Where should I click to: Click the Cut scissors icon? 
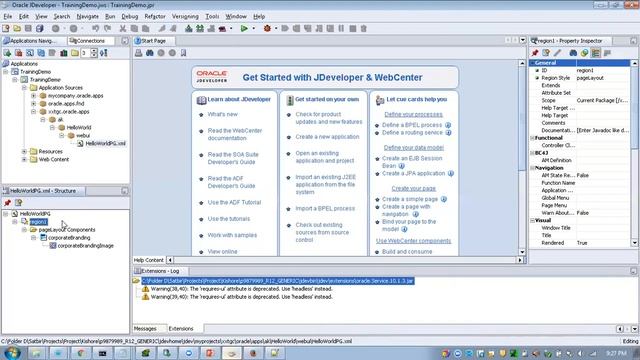122,29
